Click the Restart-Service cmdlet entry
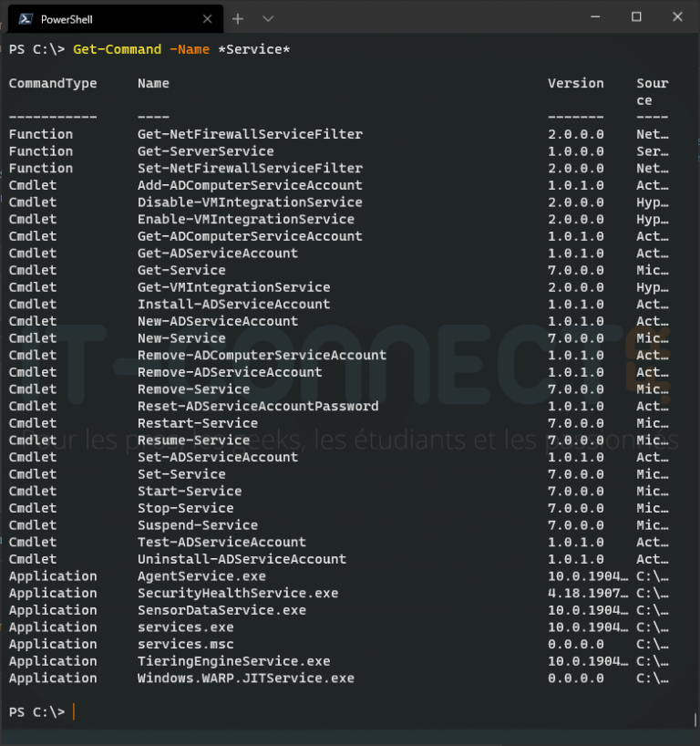 (x=197, y=423)
